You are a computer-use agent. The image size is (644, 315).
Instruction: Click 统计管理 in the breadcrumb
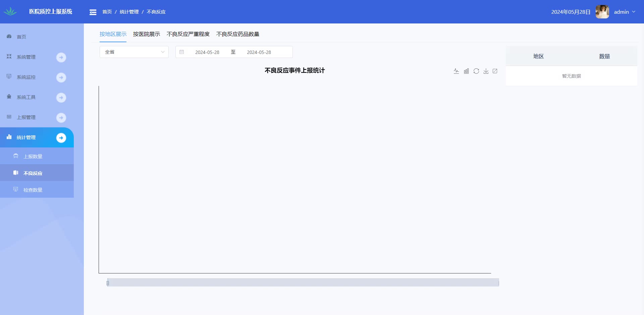(129, 12)
